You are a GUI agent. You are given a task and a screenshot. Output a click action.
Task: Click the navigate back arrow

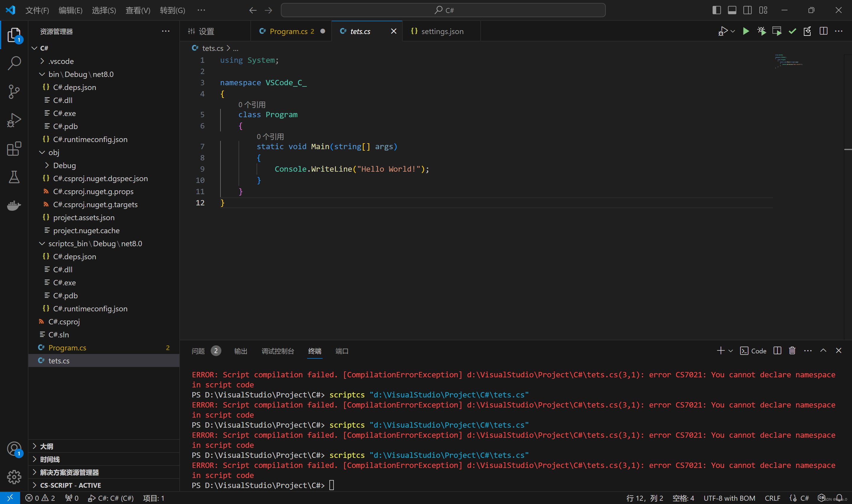tap(253, 10)
